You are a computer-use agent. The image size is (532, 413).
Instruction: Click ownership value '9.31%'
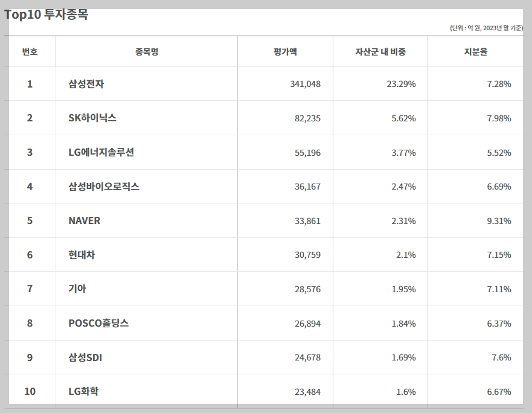tap(499, 221)
